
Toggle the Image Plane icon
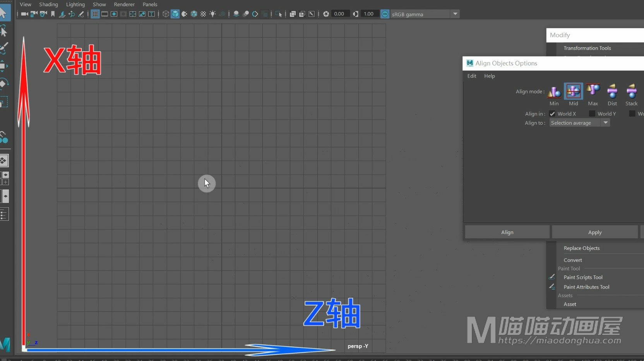click(x=62, y=14)
